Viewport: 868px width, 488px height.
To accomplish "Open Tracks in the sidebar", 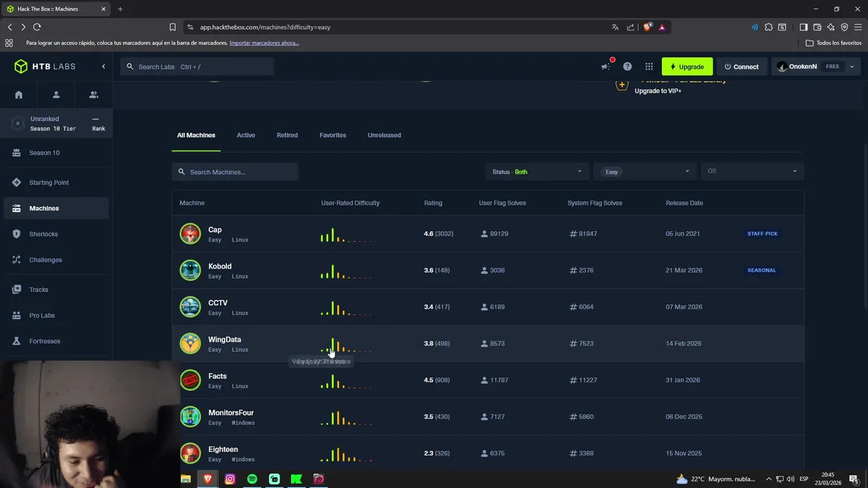I will pos(56,289).
